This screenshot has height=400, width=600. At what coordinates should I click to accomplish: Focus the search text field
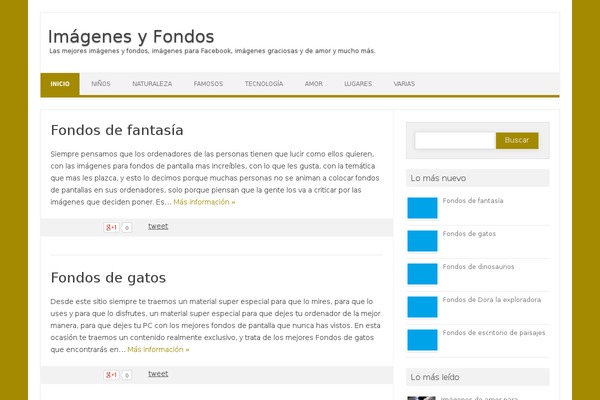(455, 140)
